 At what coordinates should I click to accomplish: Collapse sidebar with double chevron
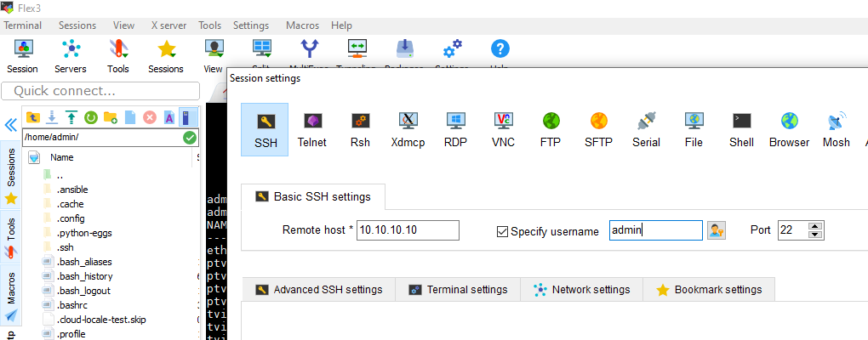[10, 125]
